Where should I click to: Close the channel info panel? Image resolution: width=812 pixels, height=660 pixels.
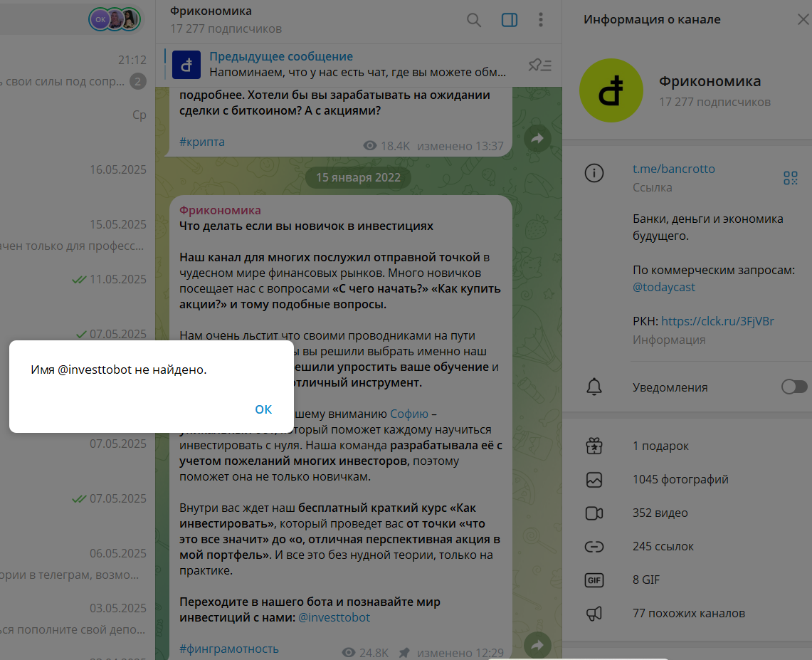[803, 20]
